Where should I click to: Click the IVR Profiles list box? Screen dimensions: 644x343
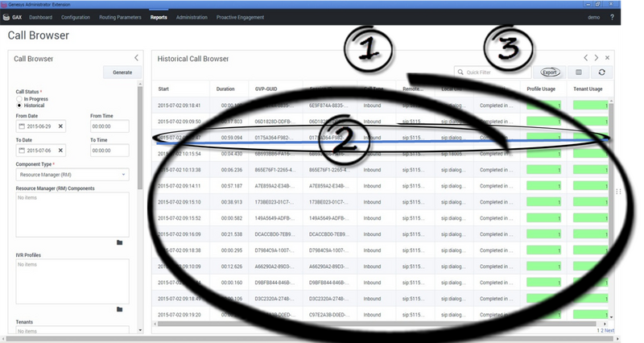72,281
